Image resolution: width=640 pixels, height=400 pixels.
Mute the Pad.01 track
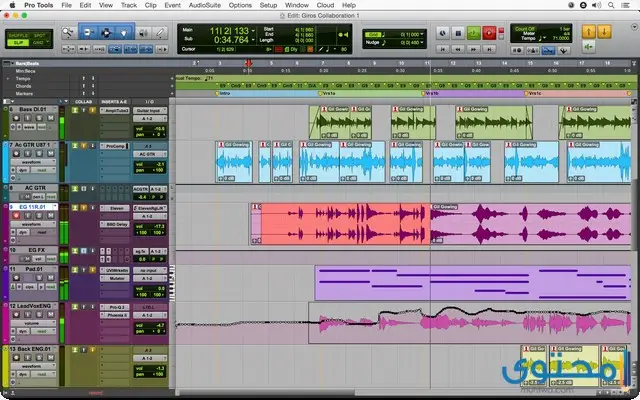click(51, 278)
